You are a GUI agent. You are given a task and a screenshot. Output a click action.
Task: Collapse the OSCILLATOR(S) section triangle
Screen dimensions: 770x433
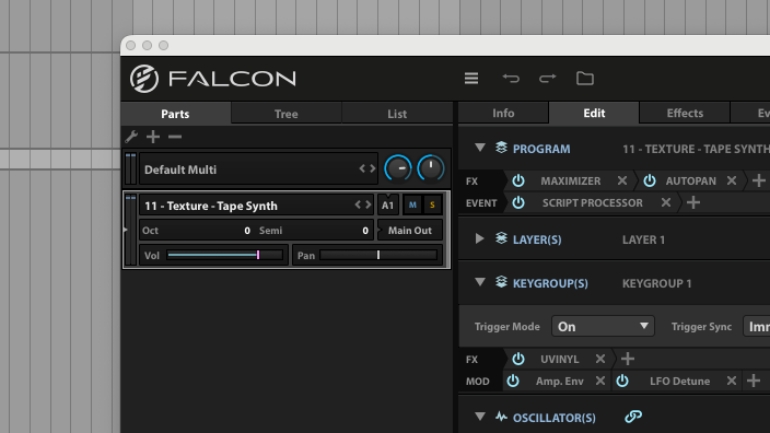[480, 416]
